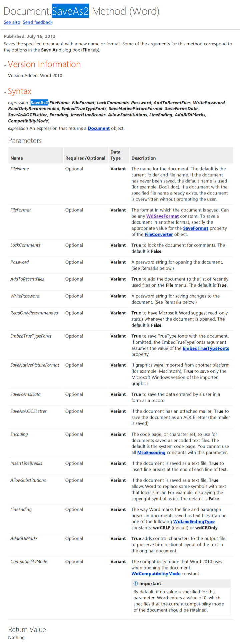The image size is (240, 644).
Task: Click the Data Type column header
Action: 116,155
